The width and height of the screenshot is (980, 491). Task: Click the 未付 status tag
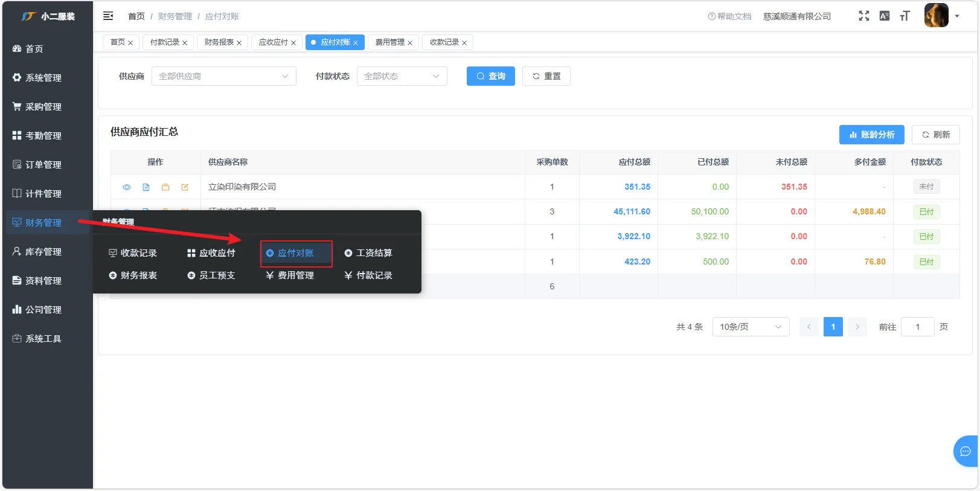click(926, 187)
